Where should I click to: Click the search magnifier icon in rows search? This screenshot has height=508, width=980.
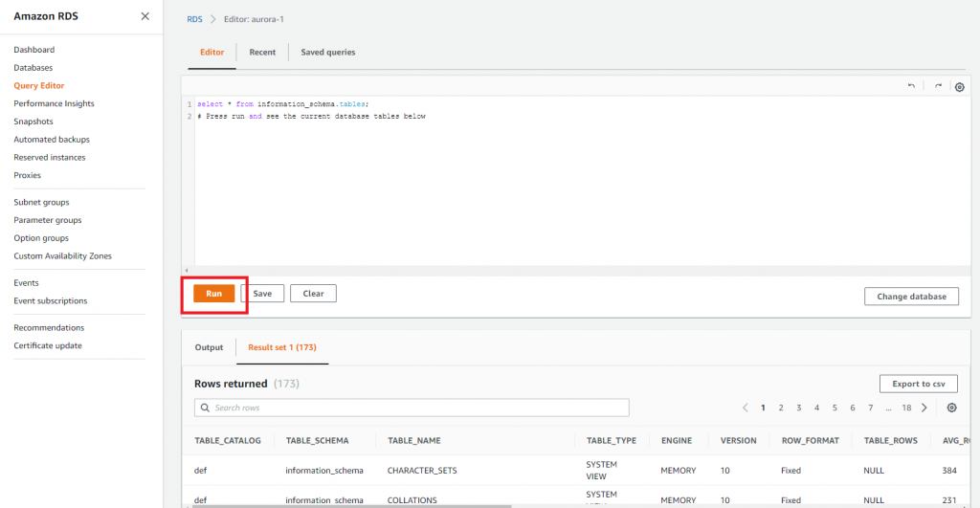pos(205,408)
